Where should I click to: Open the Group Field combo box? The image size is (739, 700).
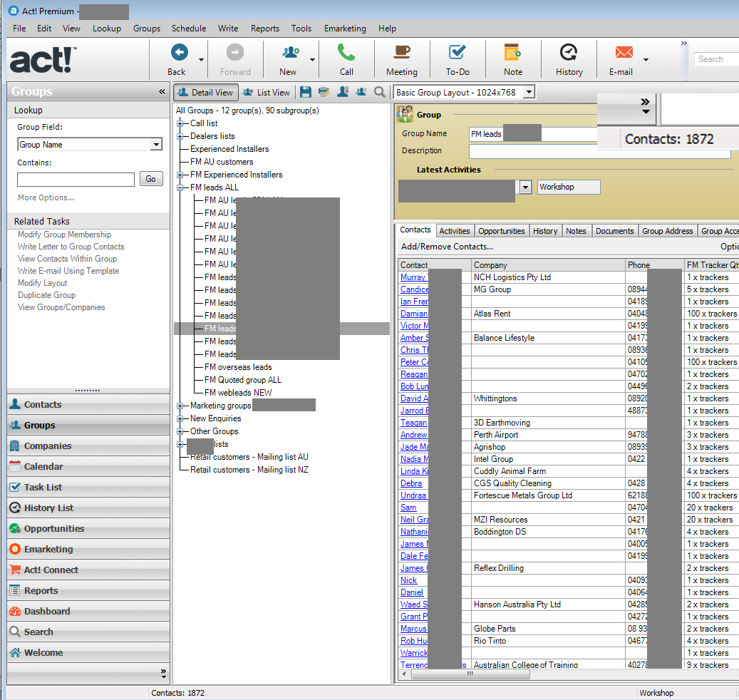[156, 145]
